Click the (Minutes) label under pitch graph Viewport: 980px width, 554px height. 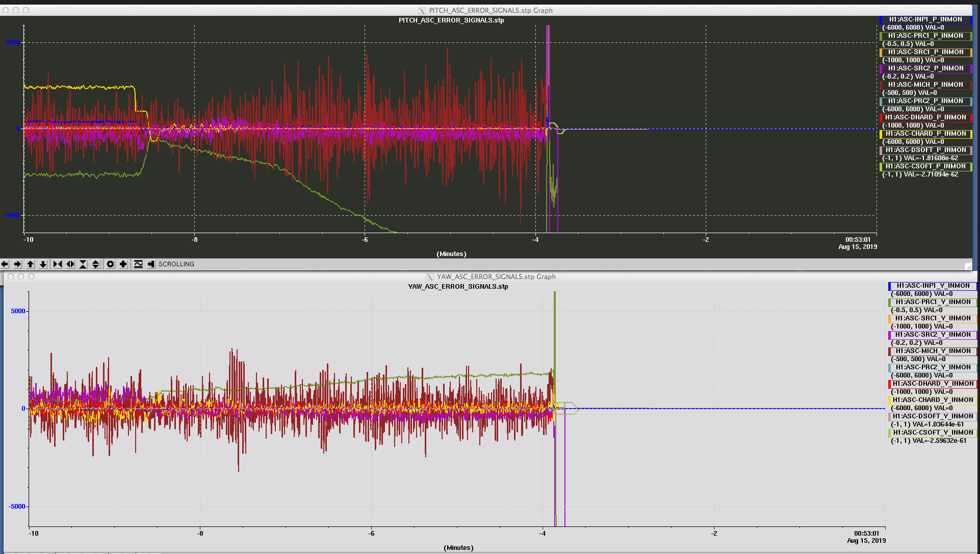[x=451, y=254]
